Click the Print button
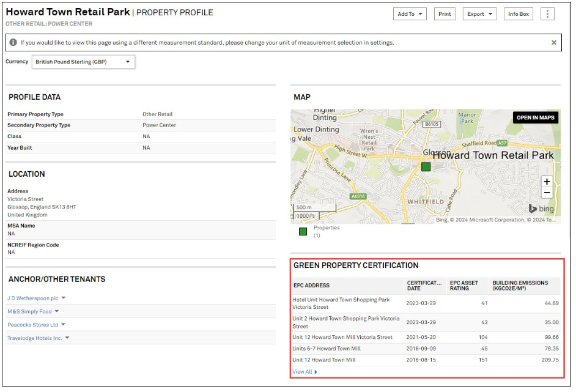Image resolution: width=576 pixels, height=392 pixels. click(445, 14)
